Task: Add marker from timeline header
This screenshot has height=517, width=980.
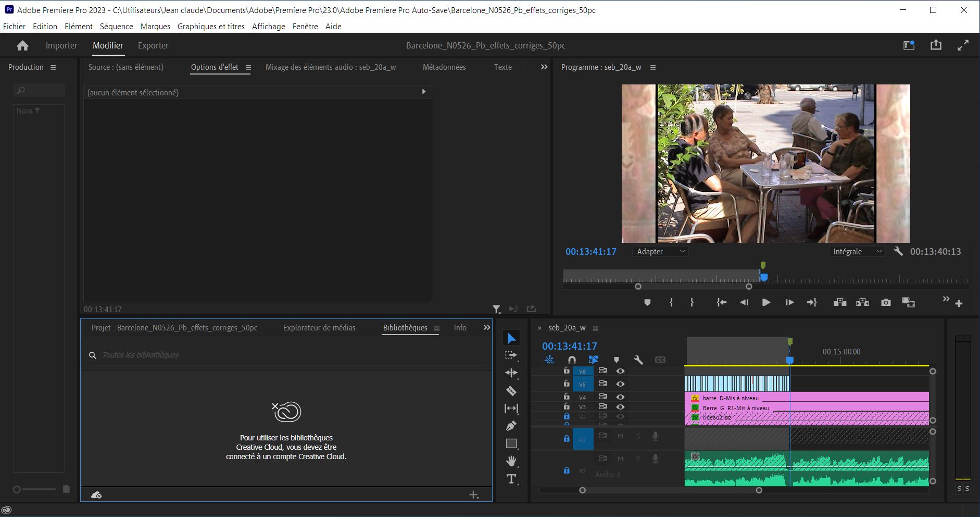Action: (x=617, y=360)
